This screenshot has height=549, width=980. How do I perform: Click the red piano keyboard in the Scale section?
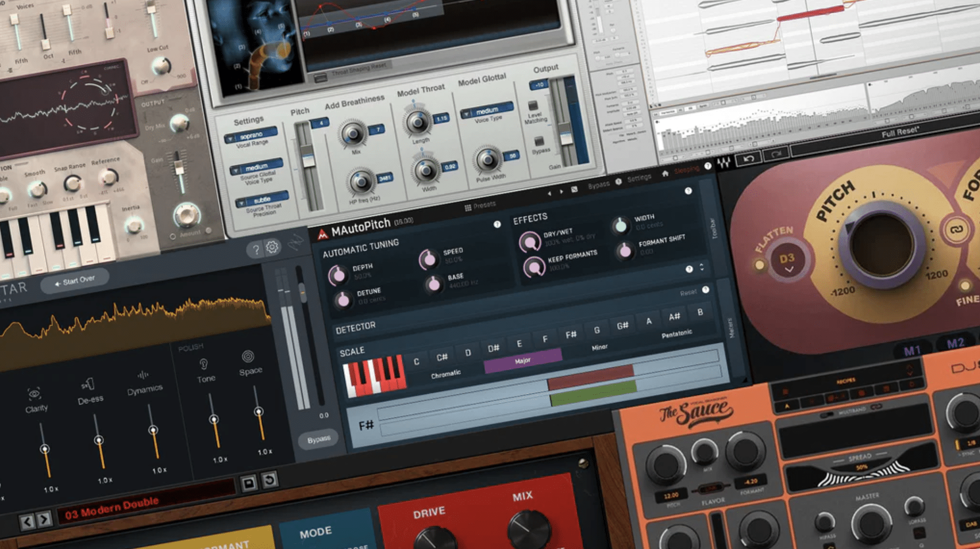(376, 377)
